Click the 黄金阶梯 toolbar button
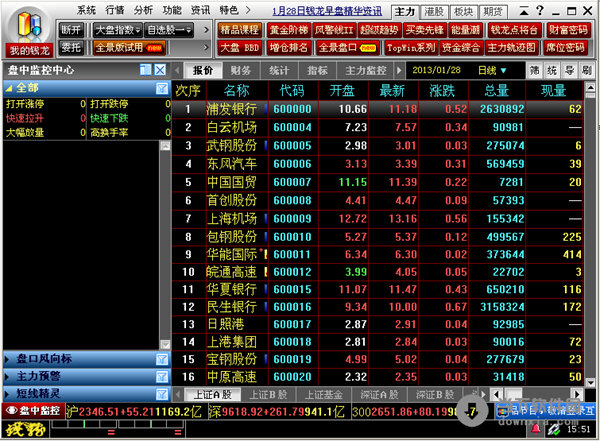 289,30
